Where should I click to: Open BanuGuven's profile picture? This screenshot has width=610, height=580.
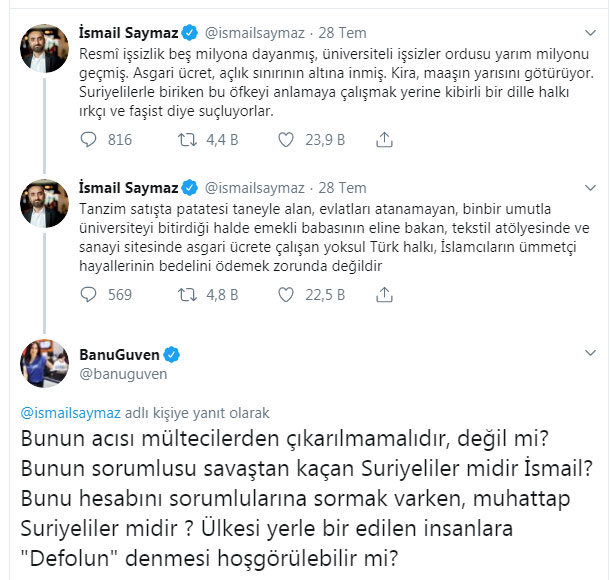click(44, 363)
